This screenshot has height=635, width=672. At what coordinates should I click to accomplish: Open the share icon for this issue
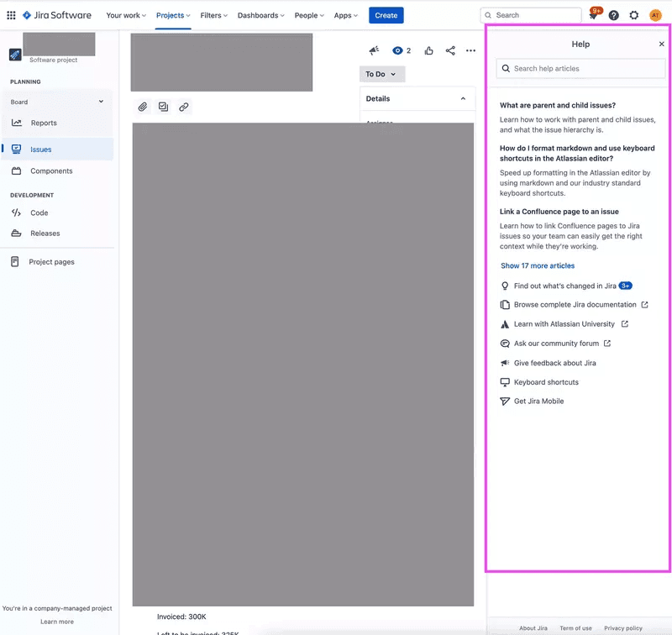pos(449,50)
